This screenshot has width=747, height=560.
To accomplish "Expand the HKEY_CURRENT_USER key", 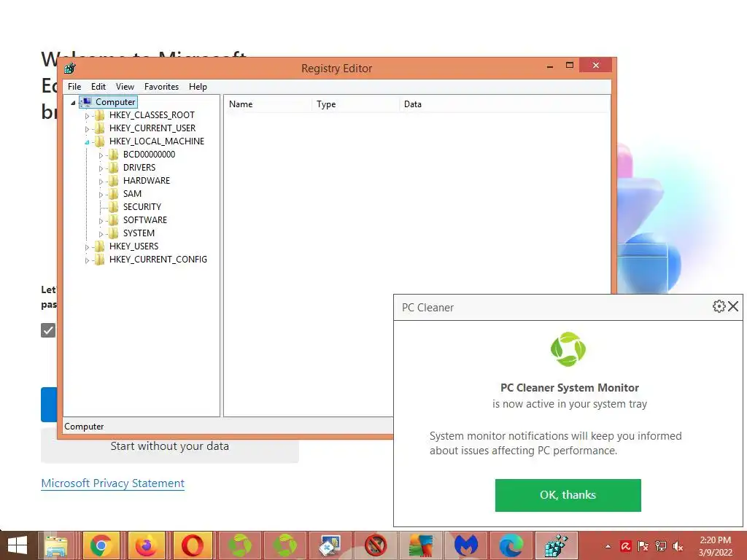I will point(87,129).
